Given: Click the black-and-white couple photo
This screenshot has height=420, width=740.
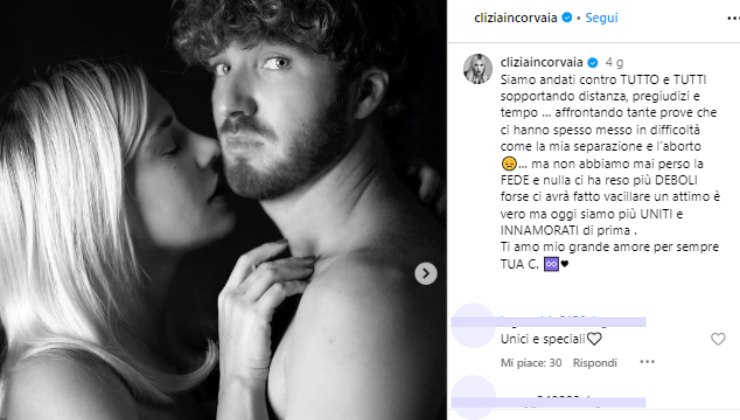Looking at the screenshot, I should tap(223, 210).
